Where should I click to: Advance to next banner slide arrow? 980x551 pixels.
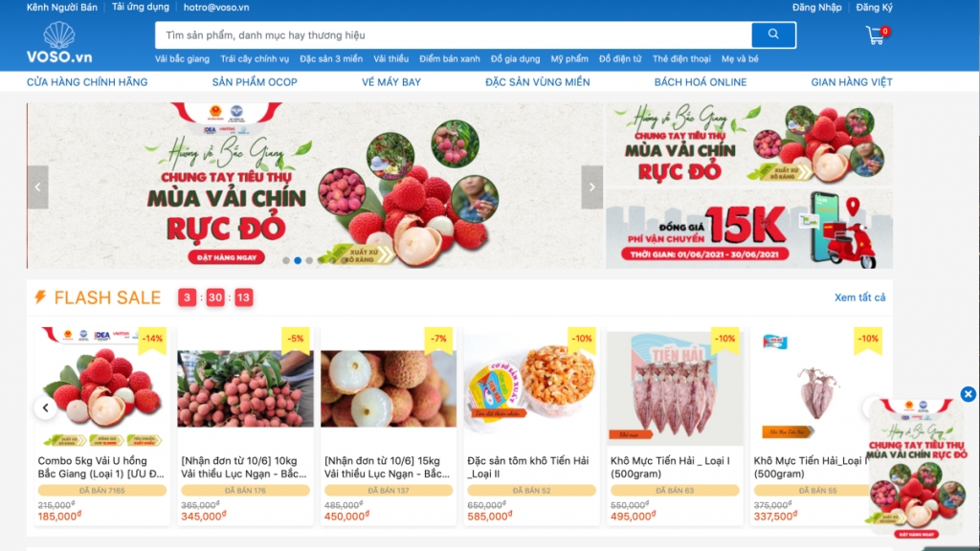tap(591, 187)
